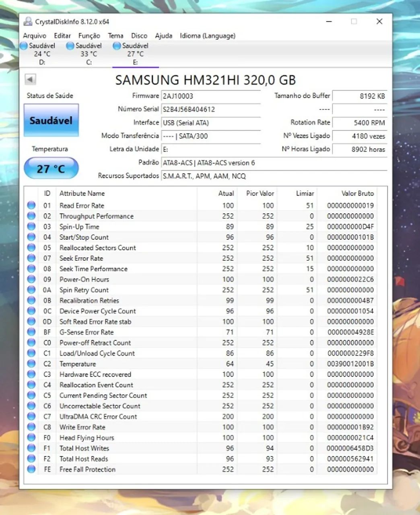The width and height of the screenshot is (420, 515).
Task: Click the status icon for Read Error Rate
Action: click(x=31, y=206)
